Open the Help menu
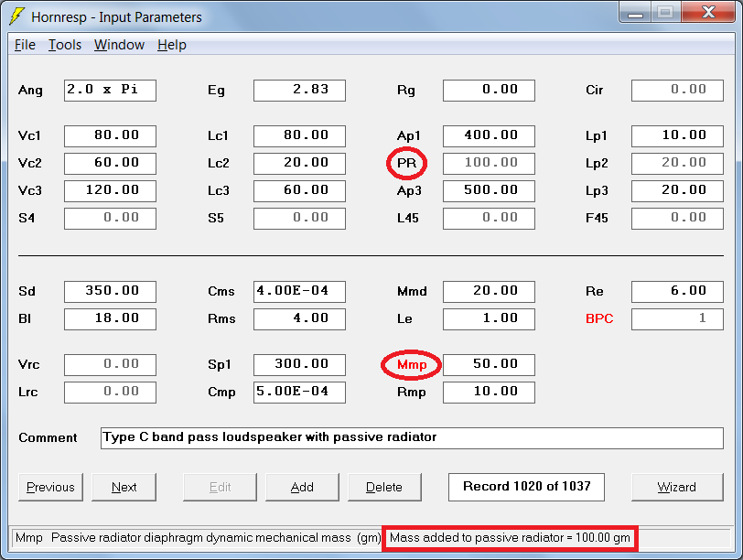This screenshot has height=560, width=743. pos(172,45)
